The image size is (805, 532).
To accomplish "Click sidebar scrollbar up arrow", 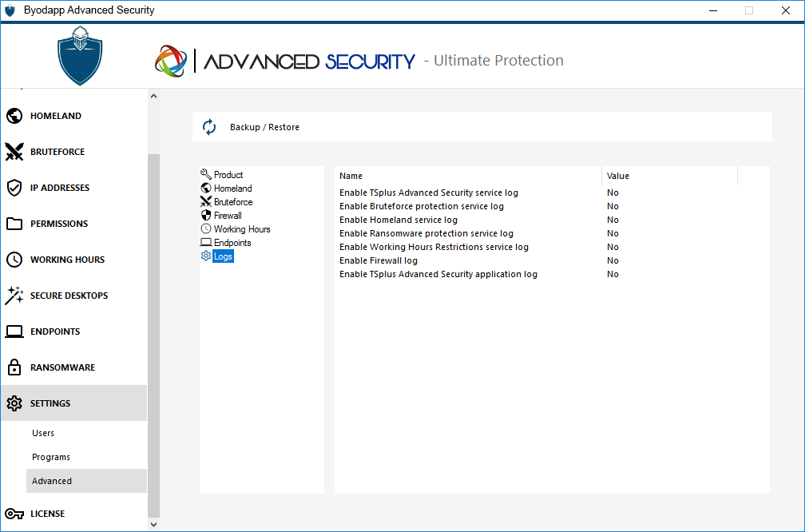I will pos(153,96).
